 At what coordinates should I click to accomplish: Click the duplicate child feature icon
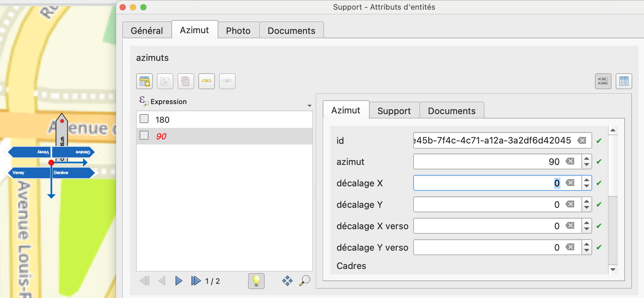coord(165,81)
